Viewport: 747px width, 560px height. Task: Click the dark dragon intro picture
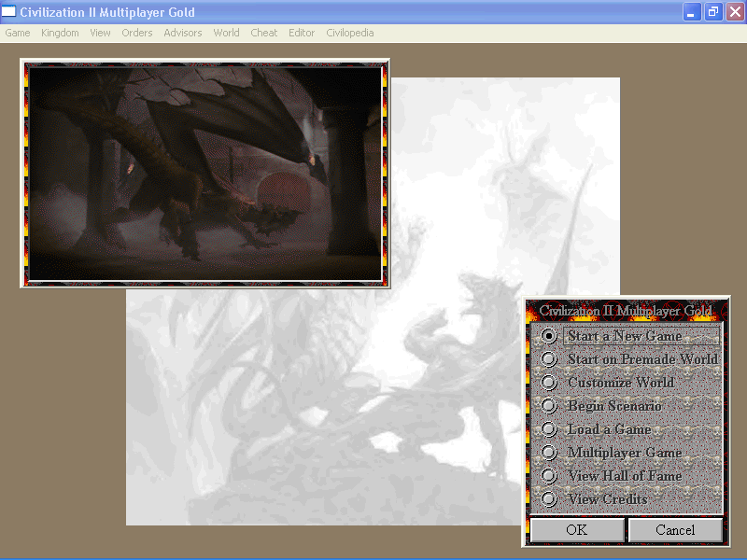coord(204,173)
